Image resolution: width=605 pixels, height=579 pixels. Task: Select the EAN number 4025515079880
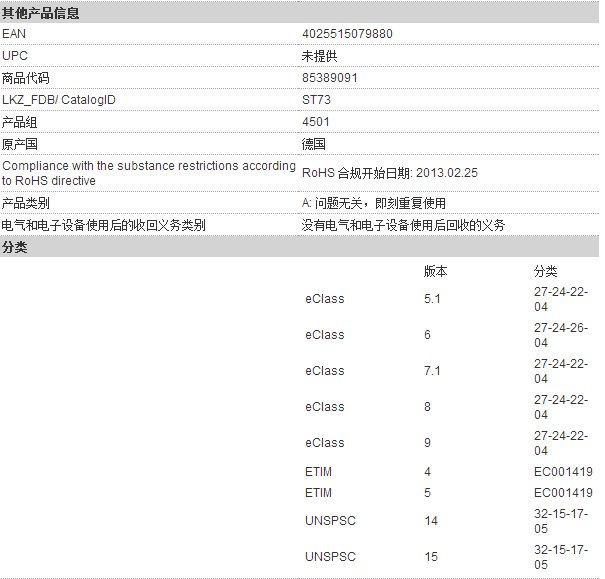click(347, 34)
